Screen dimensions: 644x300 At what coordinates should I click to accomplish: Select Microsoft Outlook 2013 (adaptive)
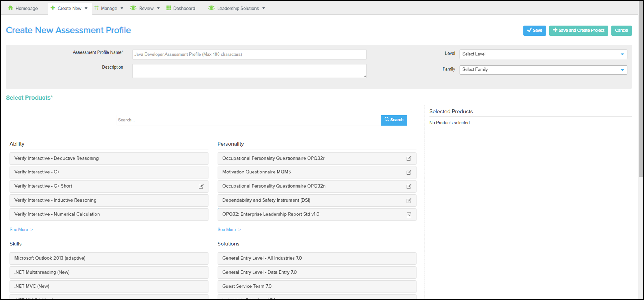pos(109,258)
